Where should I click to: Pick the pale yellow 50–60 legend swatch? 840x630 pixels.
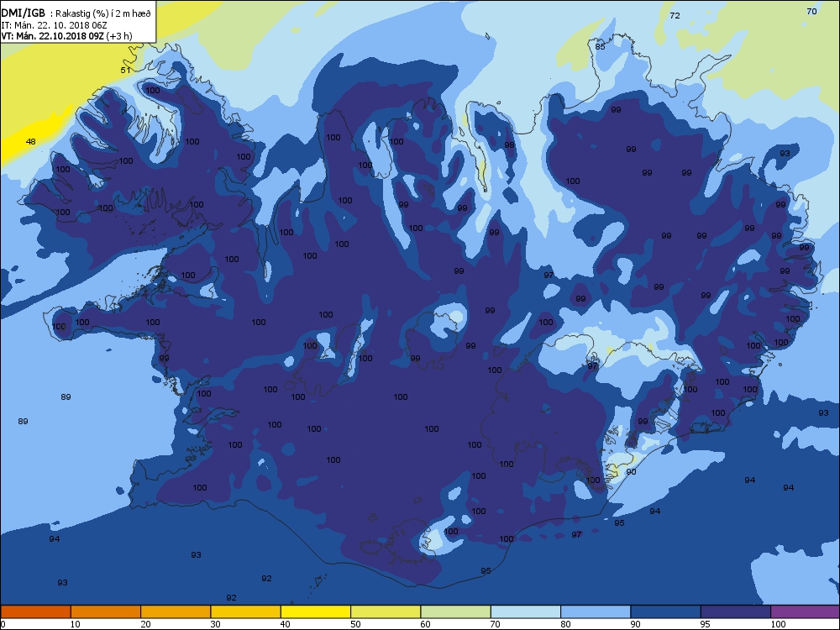click(x=386, y=612)
